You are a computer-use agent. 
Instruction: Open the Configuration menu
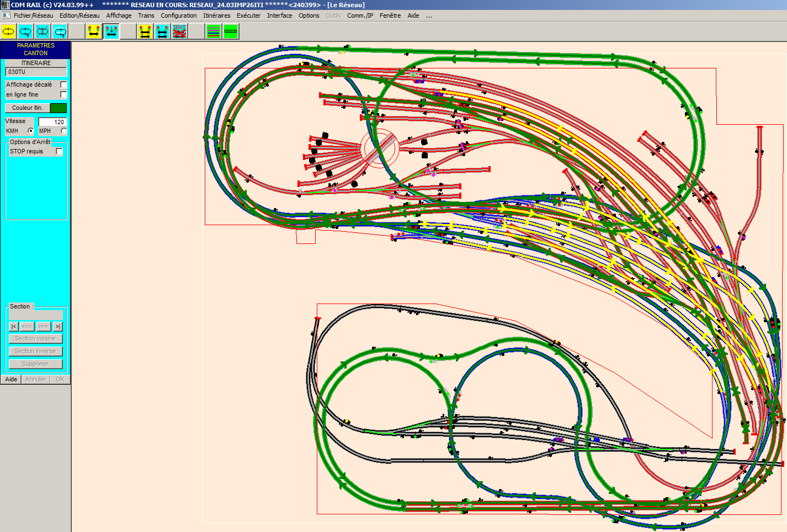click(178, 15)
